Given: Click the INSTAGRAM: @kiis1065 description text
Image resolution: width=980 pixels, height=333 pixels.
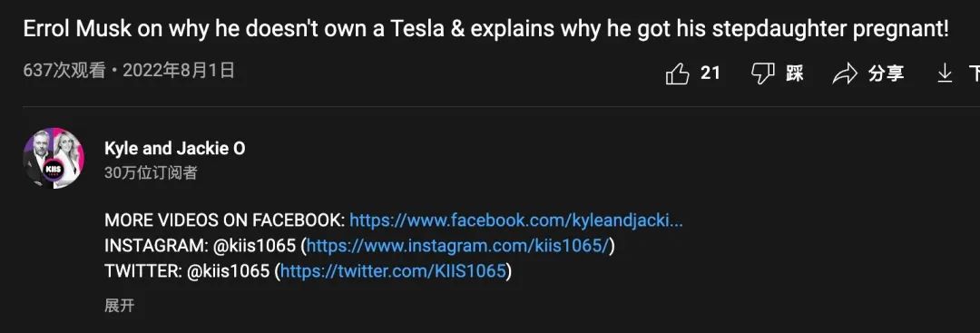Looking at the screenshot, I should pos(200,246).
